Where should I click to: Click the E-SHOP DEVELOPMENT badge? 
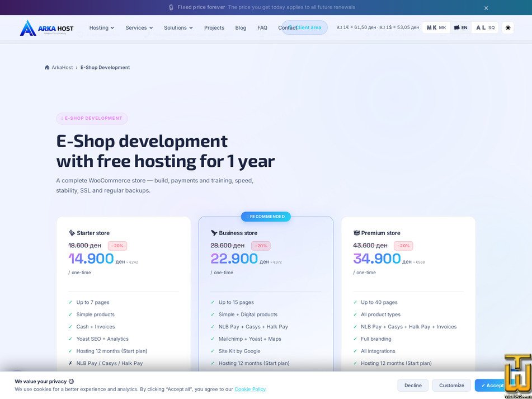click(92, 119)
